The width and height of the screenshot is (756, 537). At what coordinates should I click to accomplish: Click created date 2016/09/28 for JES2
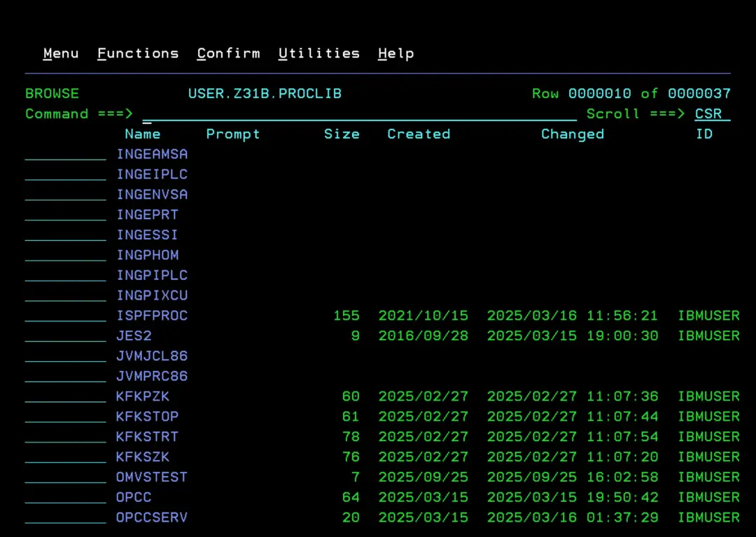(423, 336)
